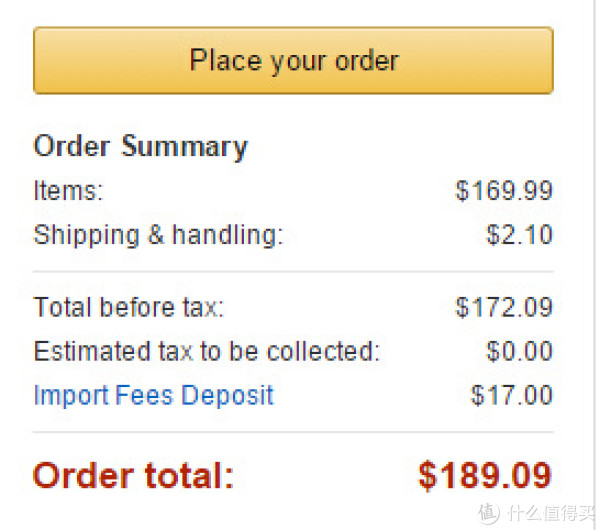Click the divider line below Shipping & handling
The height and width of the screenshot is (530, 600).
pos(293,272)
